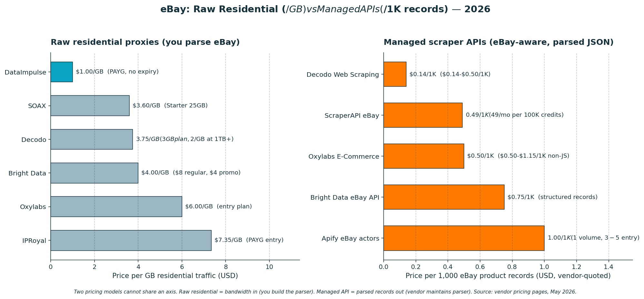Click the 'Bright Data eBay API' label
Viewport: 644px width, 299px height.
pyautogui.click(x=345, y=197)
